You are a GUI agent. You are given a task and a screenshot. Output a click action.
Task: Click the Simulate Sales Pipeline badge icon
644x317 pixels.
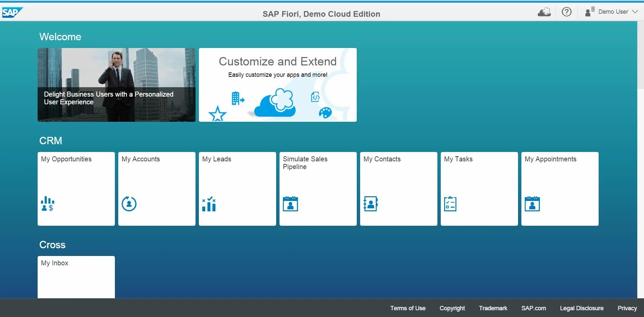[291, 204]
